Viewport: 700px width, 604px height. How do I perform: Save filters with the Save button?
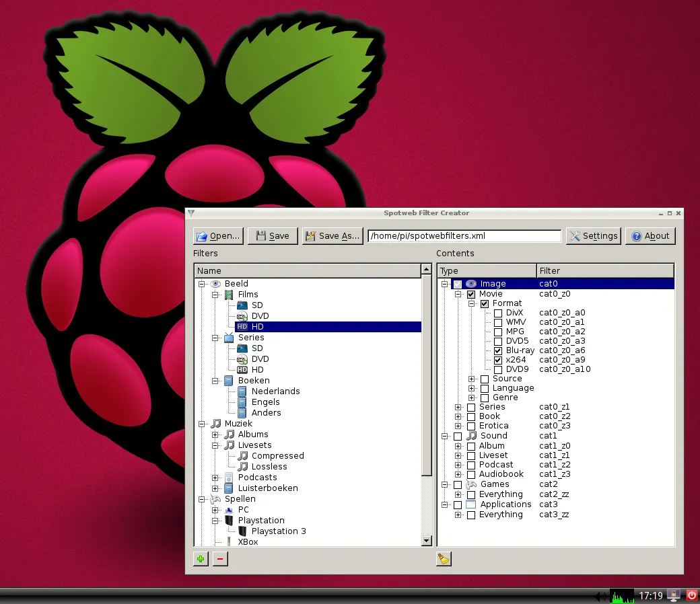point(273,235)
